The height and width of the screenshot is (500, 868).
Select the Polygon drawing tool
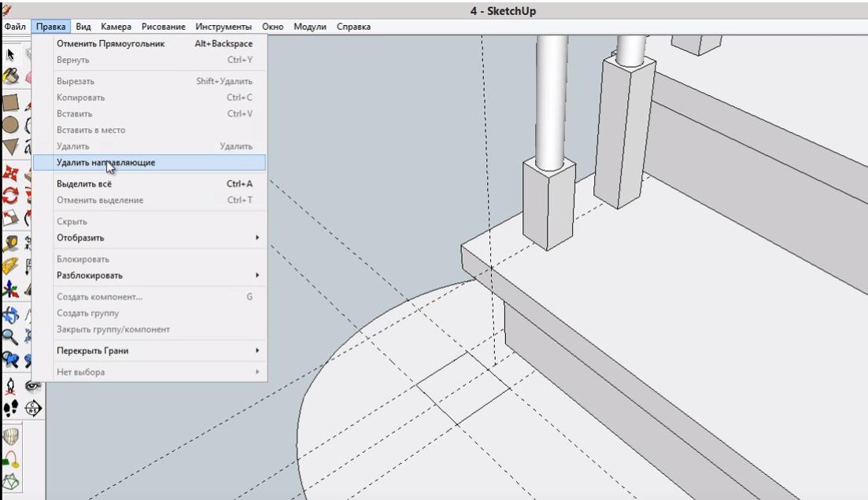10,147
